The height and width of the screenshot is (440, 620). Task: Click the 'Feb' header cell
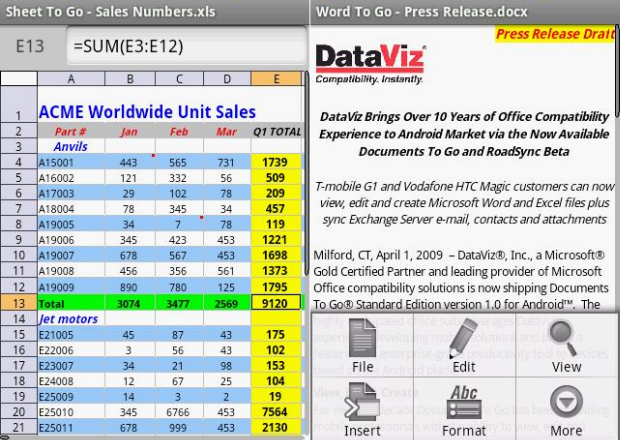[x=179, y=131]
